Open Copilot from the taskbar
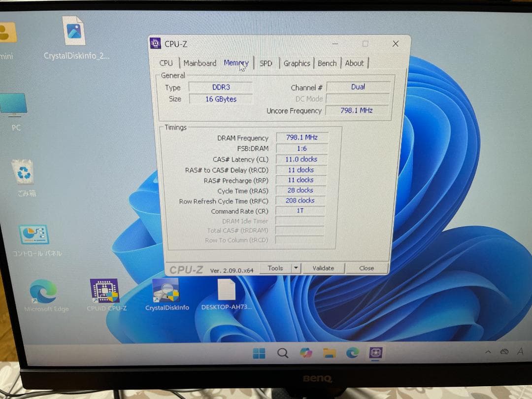This screenshot has height=399, width=532. [306, 353]
